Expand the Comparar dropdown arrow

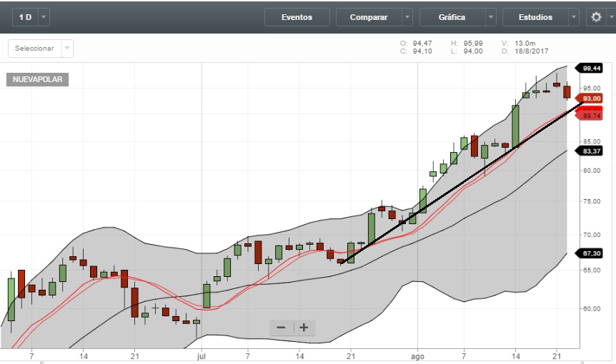point(407,17)
